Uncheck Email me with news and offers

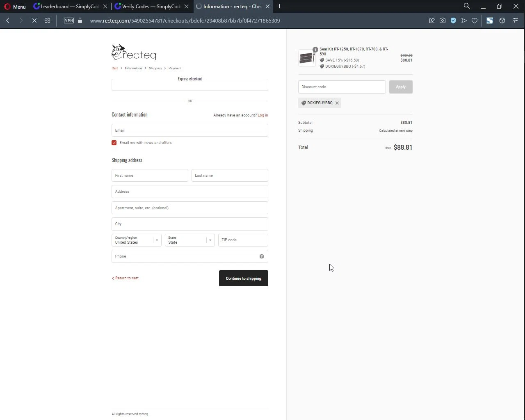tap(114, 143)
